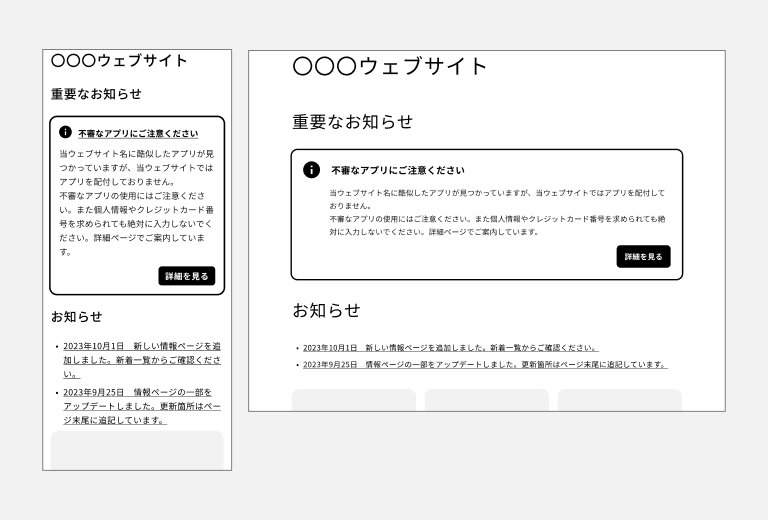This screenshot has height=520, width=768.
Task: Click the info icon in the desktop notice box
Action: pos(311,170)
